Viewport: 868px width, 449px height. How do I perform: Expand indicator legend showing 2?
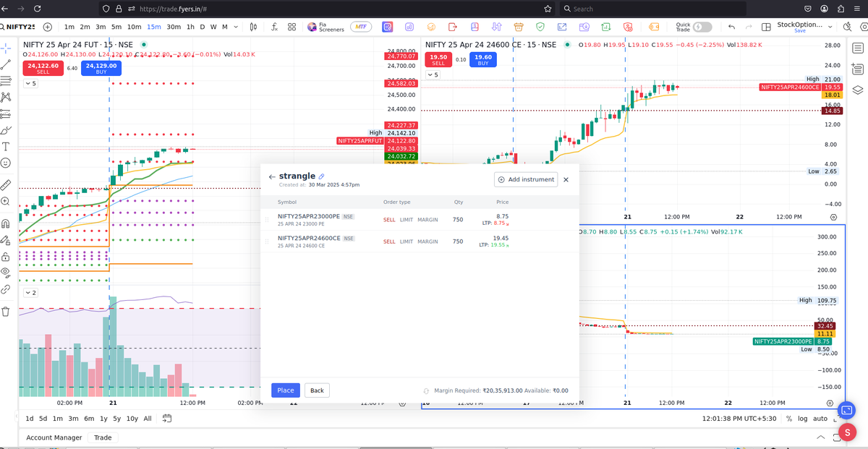[30, 293]
